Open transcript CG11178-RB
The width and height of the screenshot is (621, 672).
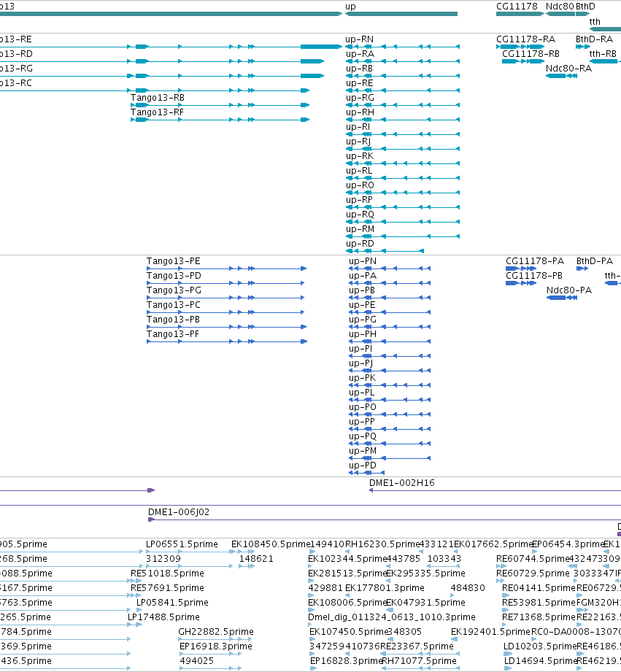(x=531, y=54)
